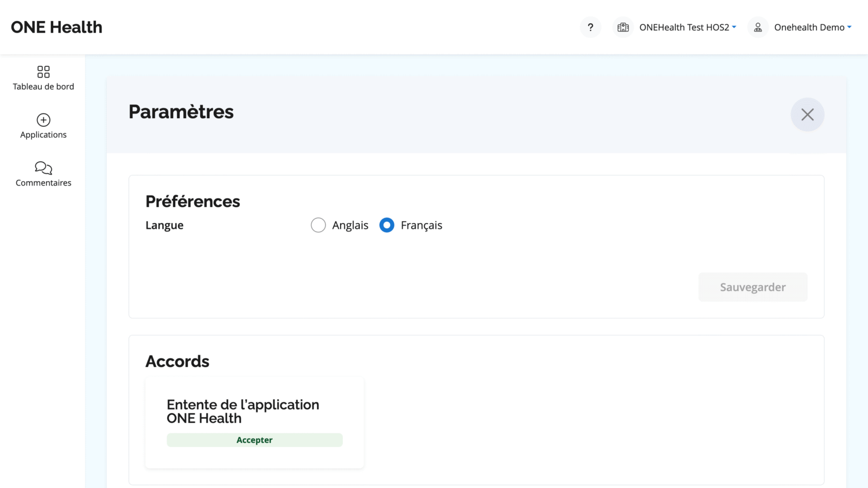The height and width of the screenshot is (488, 868).
Task: Click the ONE Health logo title
Action: pyautogui.click(x=56, y=27)
